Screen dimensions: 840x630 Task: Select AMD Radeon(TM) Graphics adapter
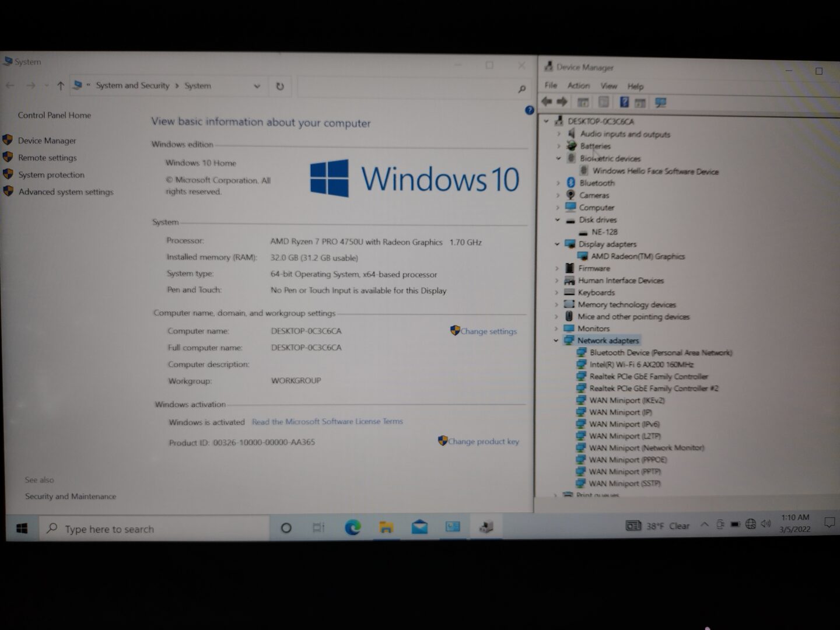[x=638, y=256]
